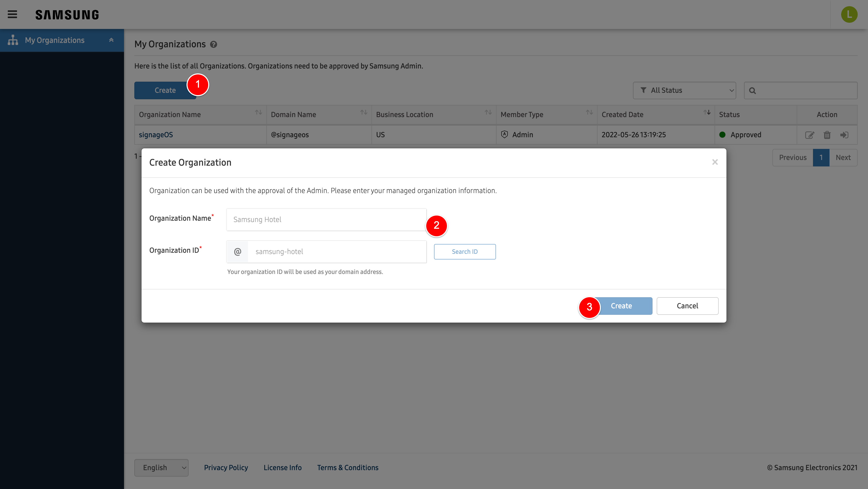Open the All Status filter dropdown
Image resolution: width=868 pixels, height=489 pixels.
(x=684, y=90)
